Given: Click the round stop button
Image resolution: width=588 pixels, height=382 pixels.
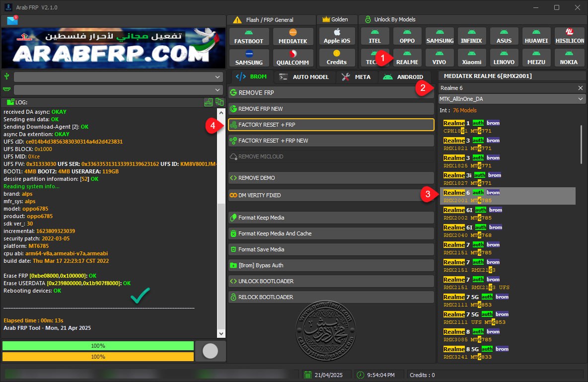Looking at the screenshot, I should point(210,351).
